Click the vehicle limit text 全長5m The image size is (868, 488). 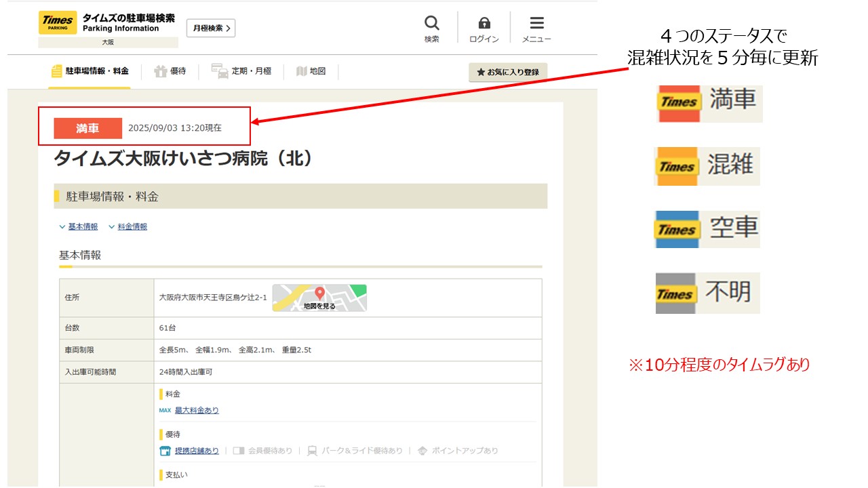174,350
